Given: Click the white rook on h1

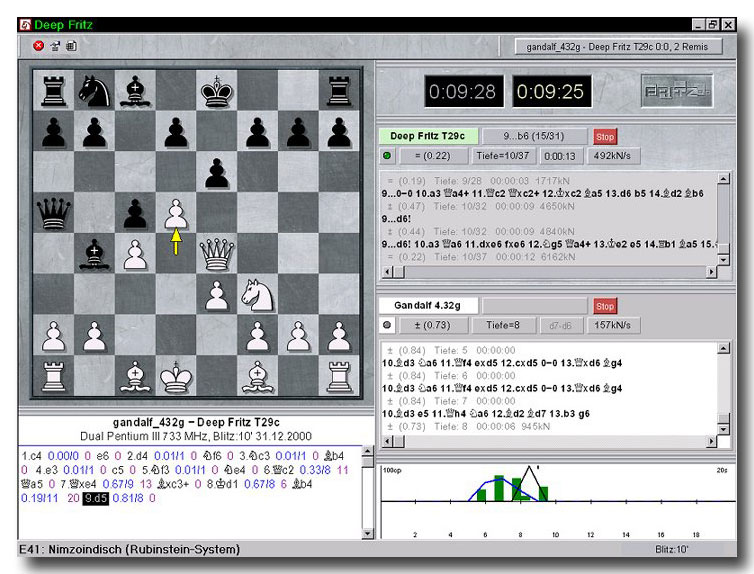Looking at the screenshot, I should click(x=339, y=376).
